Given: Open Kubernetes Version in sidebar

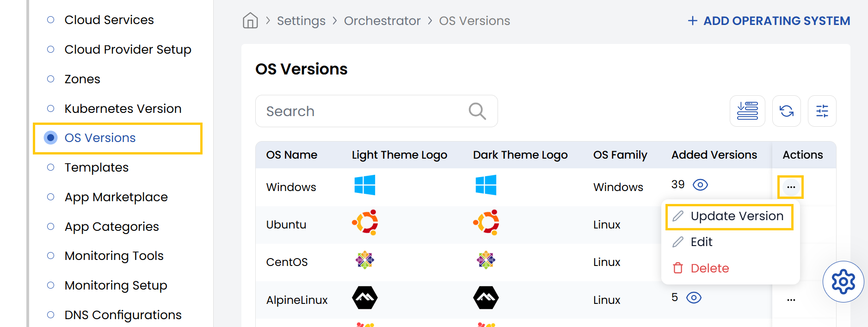Looking at the screenshot, I should point(123,109).
